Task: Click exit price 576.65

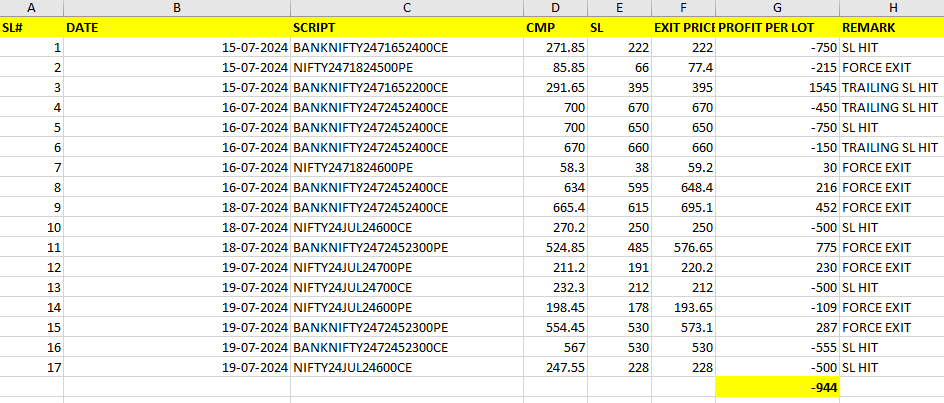Action: [x=683, y=248]
